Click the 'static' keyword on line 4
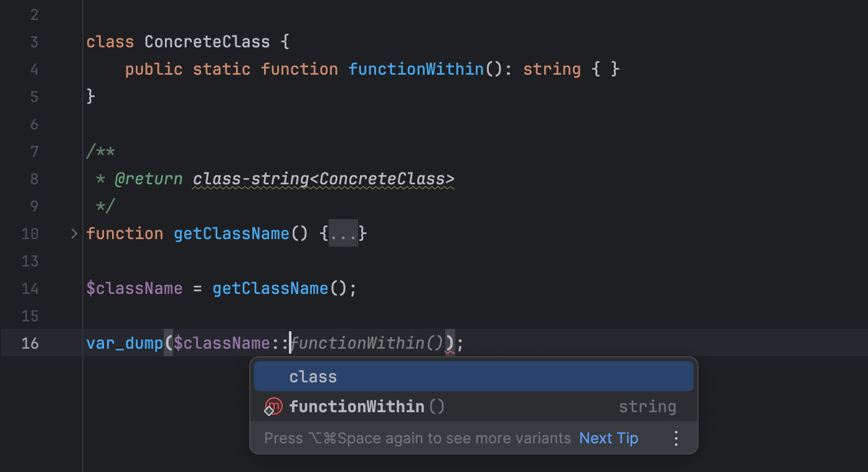 tap(222, 69)
